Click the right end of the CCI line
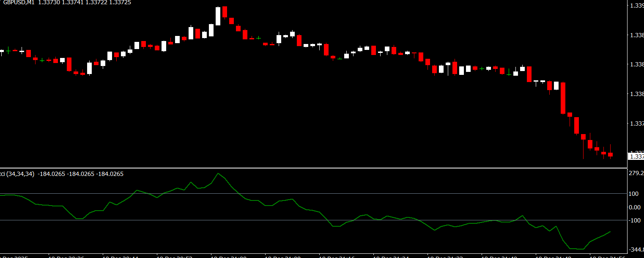This screenshot has height=258, width=644. point(610,232)
